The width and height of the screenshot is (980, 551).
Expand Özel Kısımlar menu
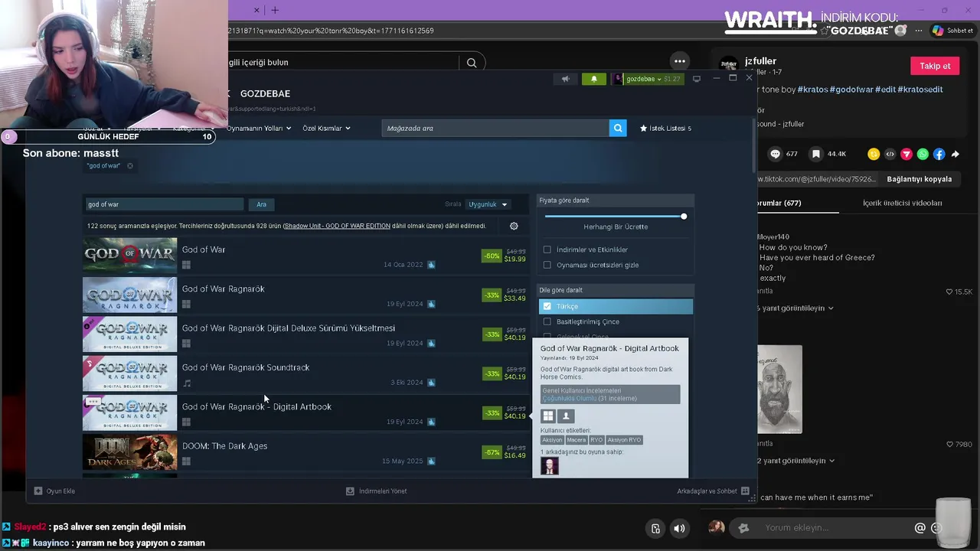[326, 128]
